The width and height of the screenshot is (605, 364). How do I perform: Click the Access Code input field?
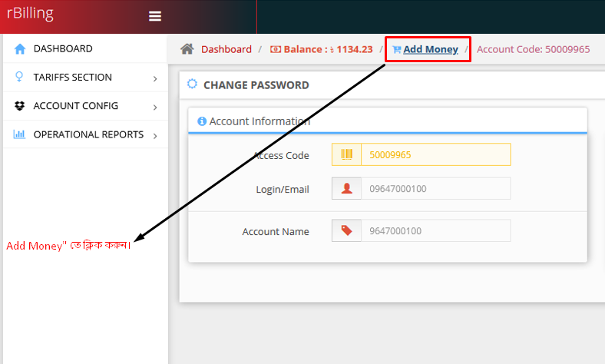[435, 154]
